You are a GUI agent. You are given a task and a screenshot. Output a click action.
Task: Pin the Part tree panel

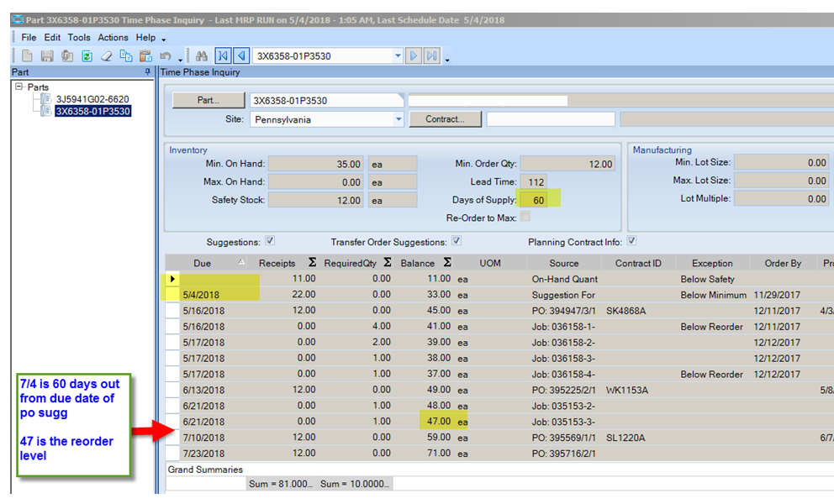point(149,72)
